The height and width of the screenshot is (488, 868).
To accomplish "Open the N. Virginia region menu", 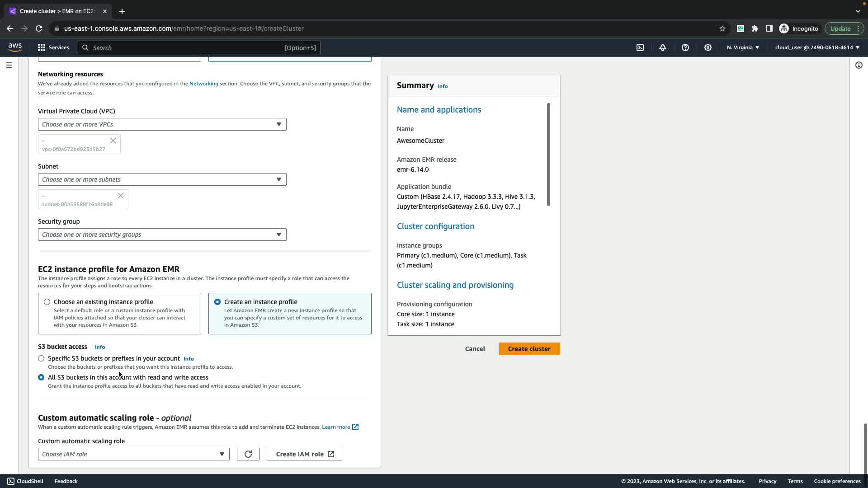I will [x=743, y=47].
